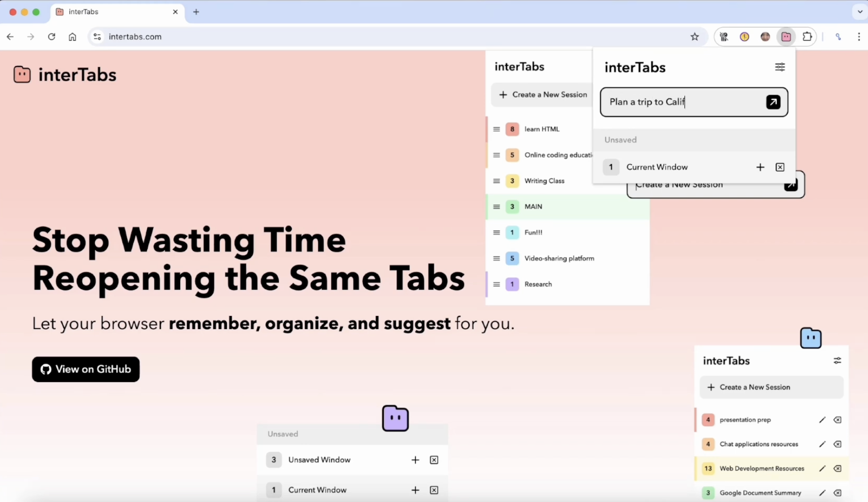Bookmark this page with the star icon
Viewport: 868px width, 502px height.
click(695, 37)
